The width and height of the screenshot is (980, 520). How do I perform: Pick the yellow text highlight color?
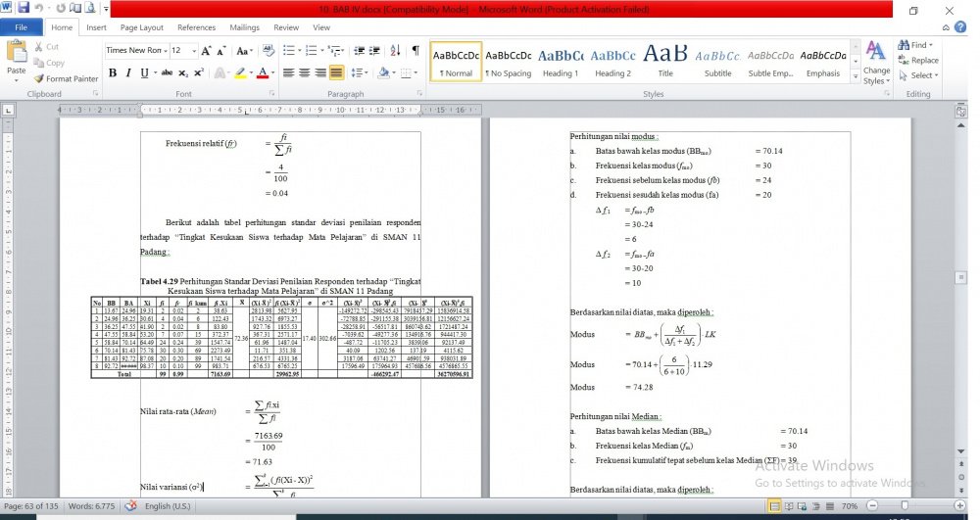click(x=240, y=73)
